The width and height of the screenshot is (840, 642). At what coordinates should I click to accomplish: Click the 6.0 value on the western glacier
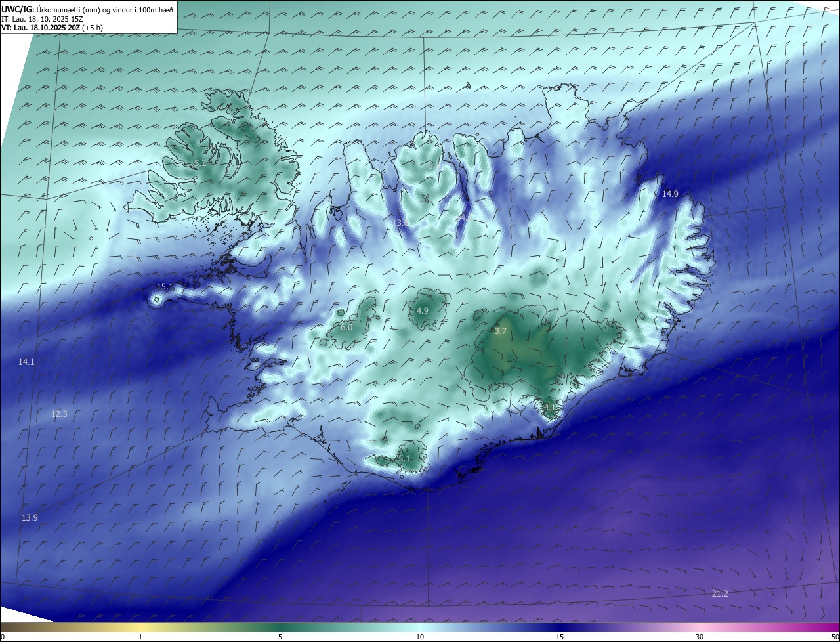coord(346,327)
